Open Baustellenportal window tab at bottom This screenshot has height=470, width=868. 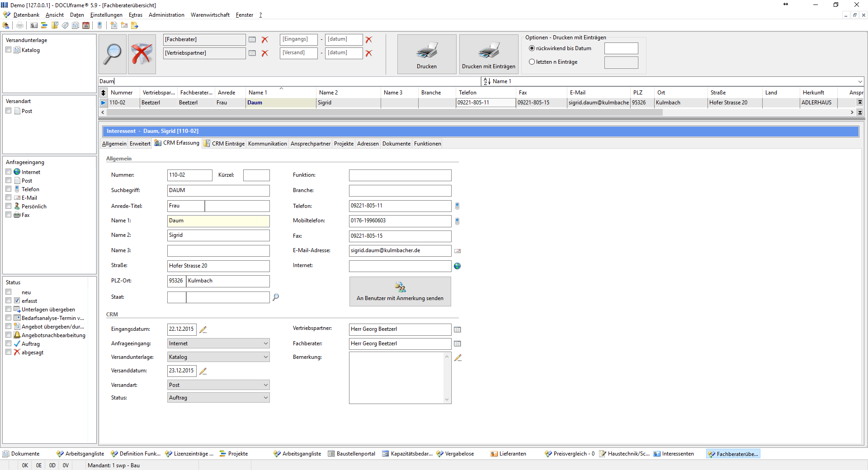352,454
